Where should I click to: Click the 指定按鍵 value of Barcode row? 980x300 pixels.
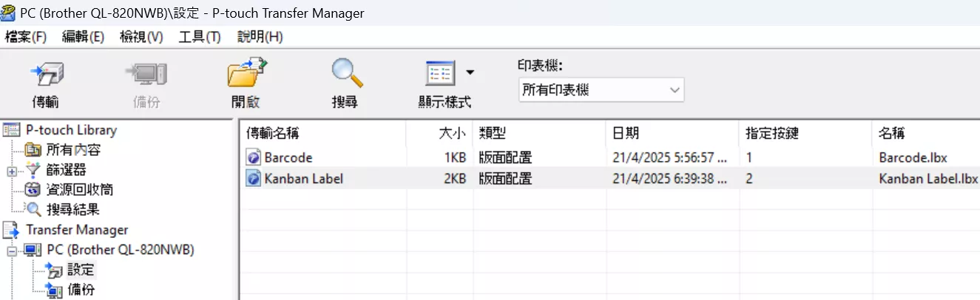tap(749, 157)
